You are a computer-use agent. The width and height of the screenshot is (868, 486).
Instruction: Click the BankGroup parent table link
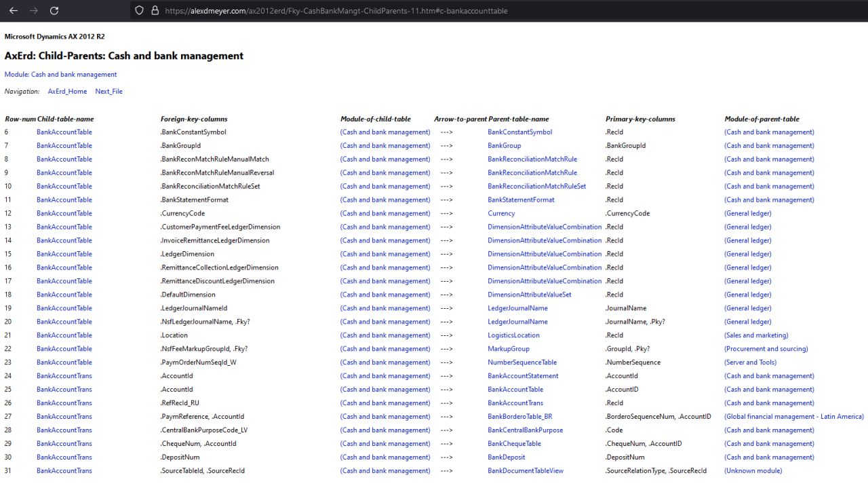coord(504,146)
